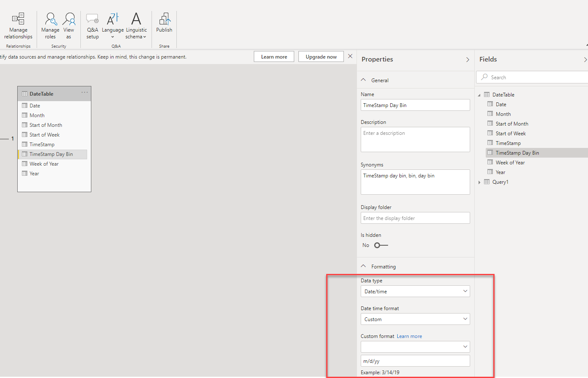Screen dimensions: 588x378
Task: Open the Date time format dropdown
Action: (415, 319)
